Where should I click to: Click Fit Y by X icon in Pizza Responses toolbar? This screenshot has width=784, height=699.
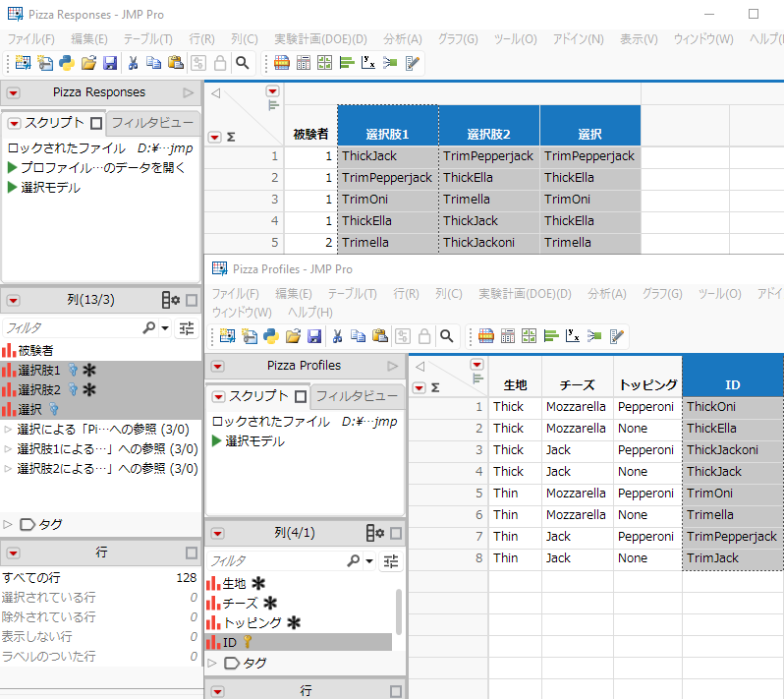point(368,63)
